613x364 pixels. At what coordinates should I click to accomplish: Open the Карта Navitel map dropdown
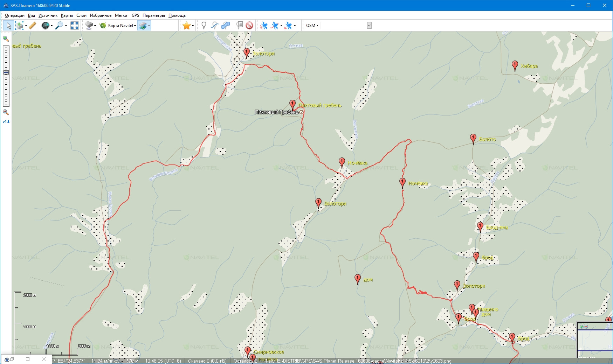[122, 26]
